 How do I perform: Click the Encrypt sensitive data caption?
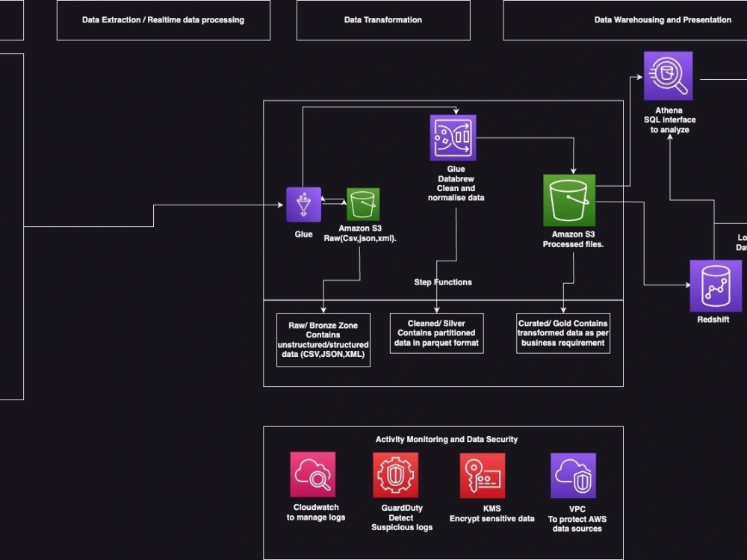492,518
